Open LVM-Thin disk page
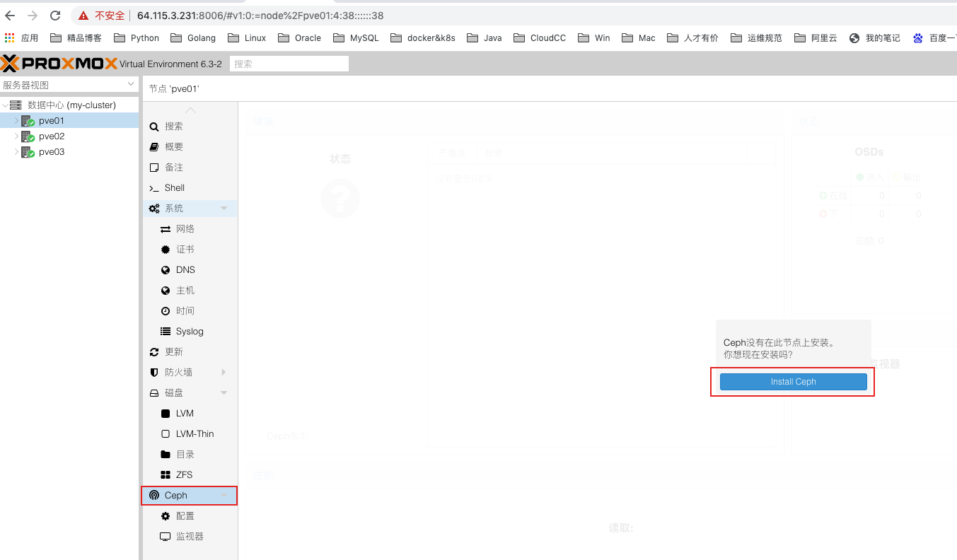Screen dimensions: 957x560 [190, 434]
